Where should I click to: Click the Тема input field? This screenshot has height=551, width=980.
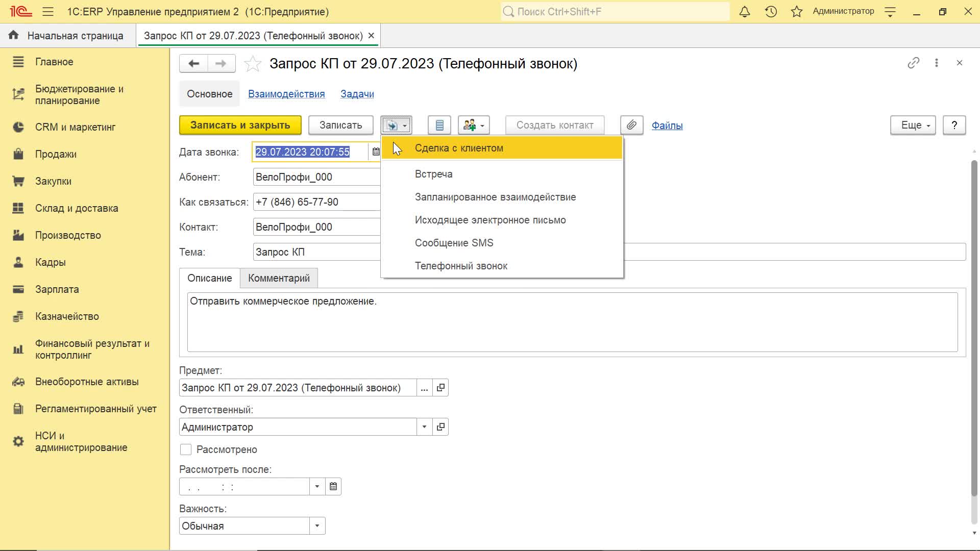coord(609,252)
